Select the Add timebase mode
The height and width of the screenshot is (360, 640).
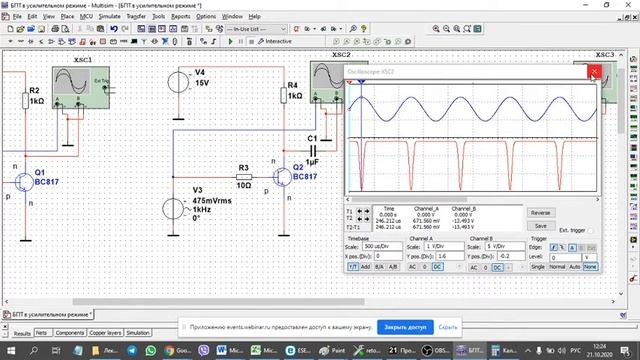(365, 267)
